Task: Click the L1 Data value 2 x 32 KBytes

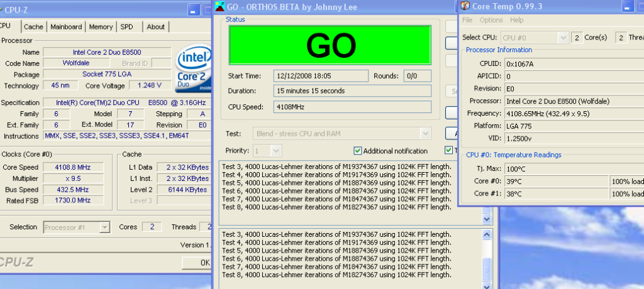Action: pos(184,167)
